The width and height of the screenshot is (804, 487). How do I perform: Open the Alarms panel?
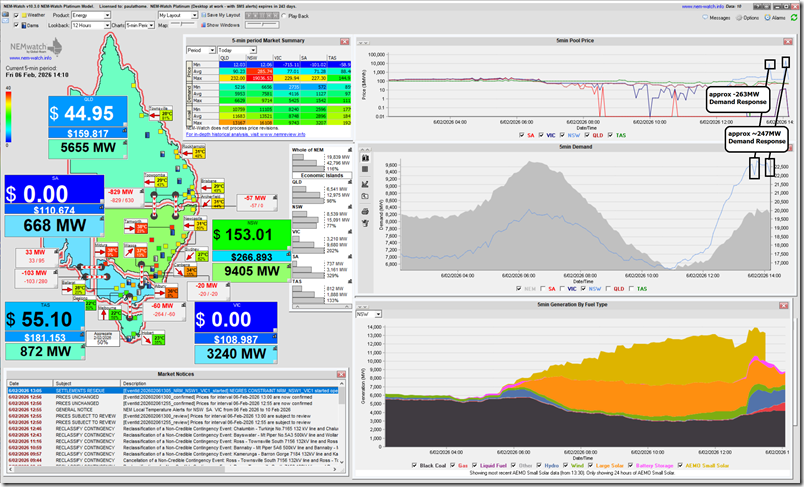tap(775, 17)
